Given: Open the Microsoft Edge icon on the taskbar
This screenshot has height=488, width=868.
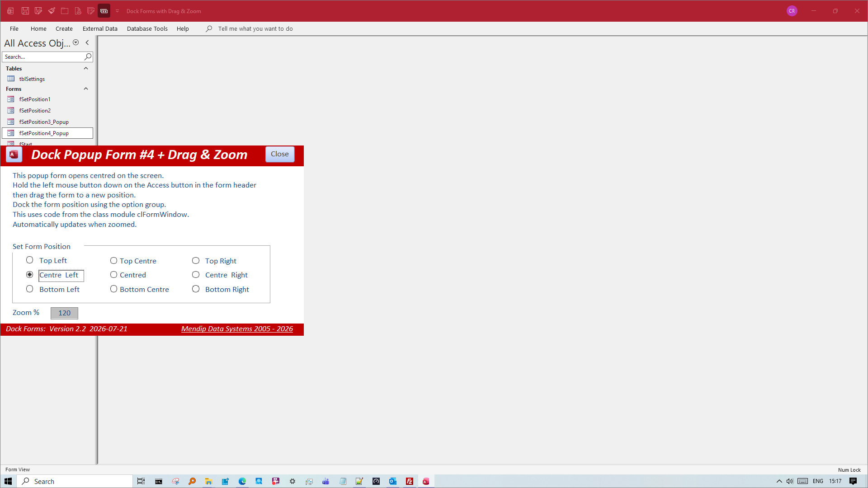Looking at the screenshot, I should 242,481.
